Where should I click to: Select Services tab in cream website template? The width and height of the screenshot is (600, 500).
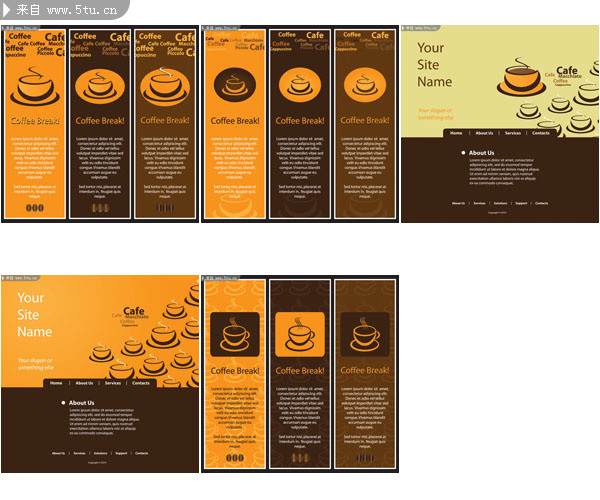513,133
